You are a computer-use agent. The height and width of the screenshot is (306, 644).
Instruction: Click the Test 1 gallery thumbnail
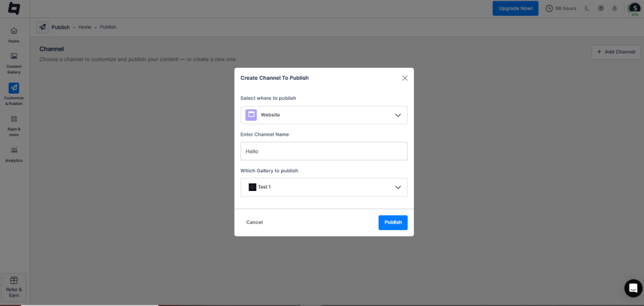coord(253,187)
